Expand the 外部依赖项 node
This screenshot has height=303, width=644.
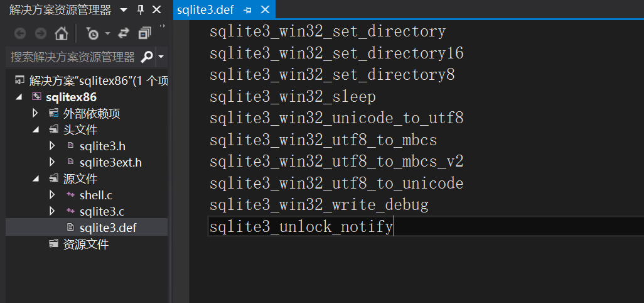(35, 114)
